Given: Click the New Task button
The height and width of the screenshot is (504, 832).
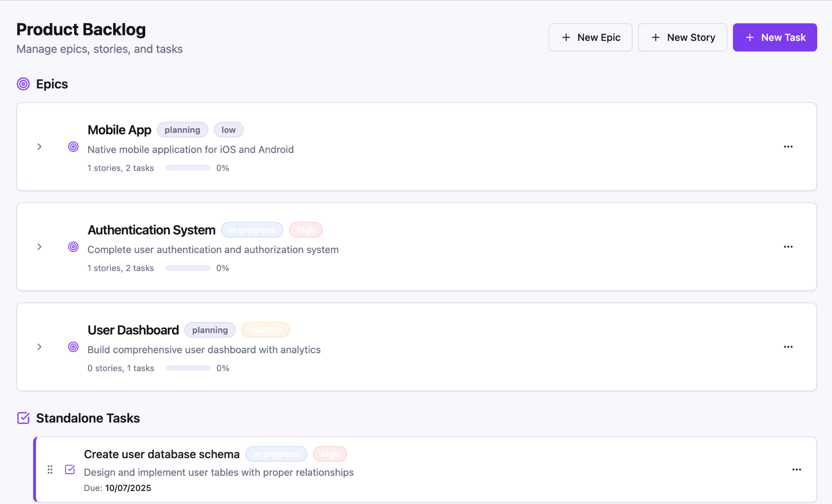Looking at the screenshot, I should point(774,37).
